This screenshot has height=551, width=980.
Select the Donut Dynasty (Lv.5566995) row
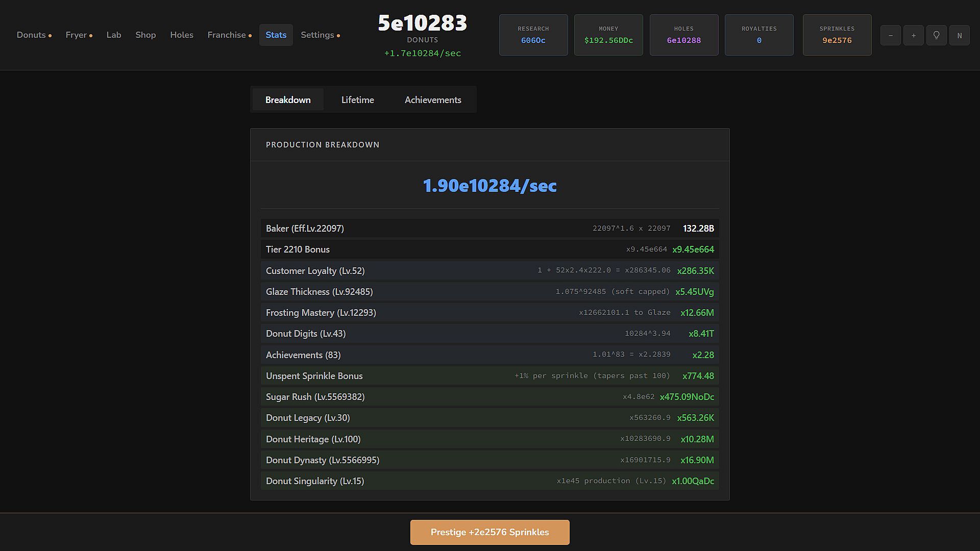click(x=490, y=460)
